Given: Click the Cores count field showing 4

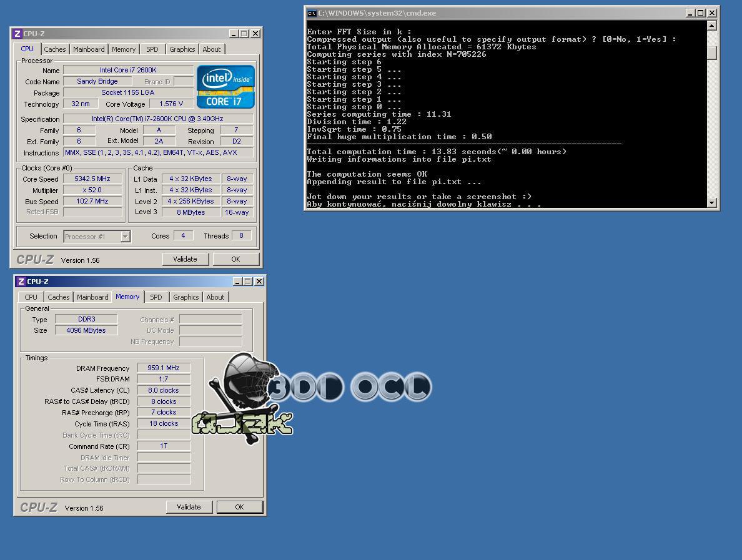Looking at the screenshot, I should pos(183,235).
